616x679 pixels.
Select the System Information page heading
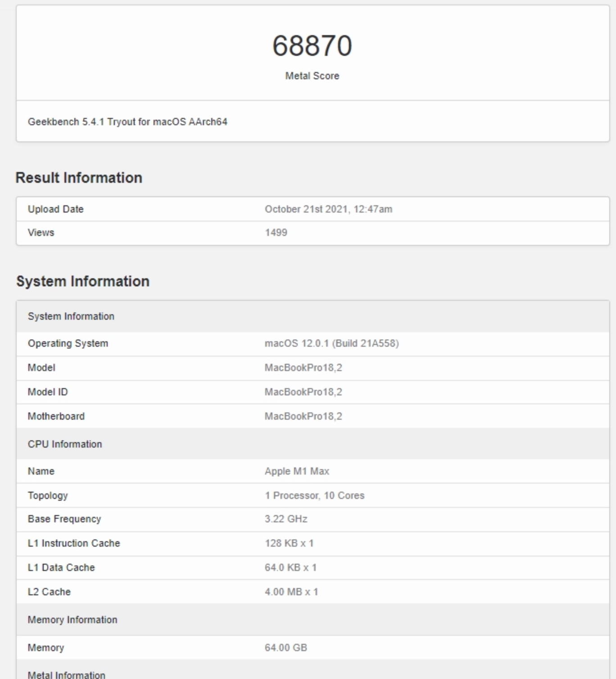[x=83, y=281]
